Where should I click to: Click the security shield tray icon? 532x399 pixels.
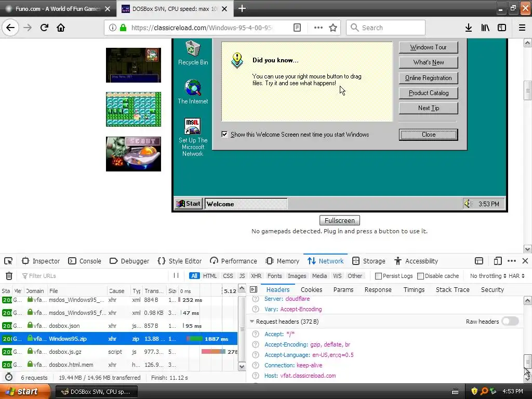point(474,391)
